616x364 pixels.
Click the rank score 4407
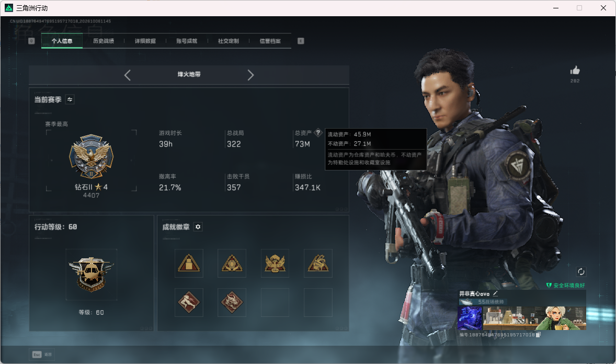pyautogui.click(x=91, y=196)
